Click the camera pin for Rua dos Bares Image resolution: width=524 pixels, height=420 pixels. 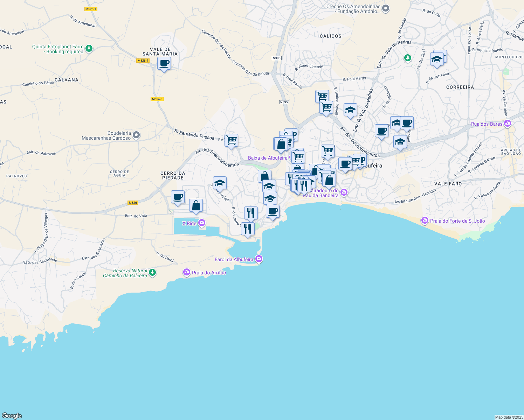click(x=507, y=124)
